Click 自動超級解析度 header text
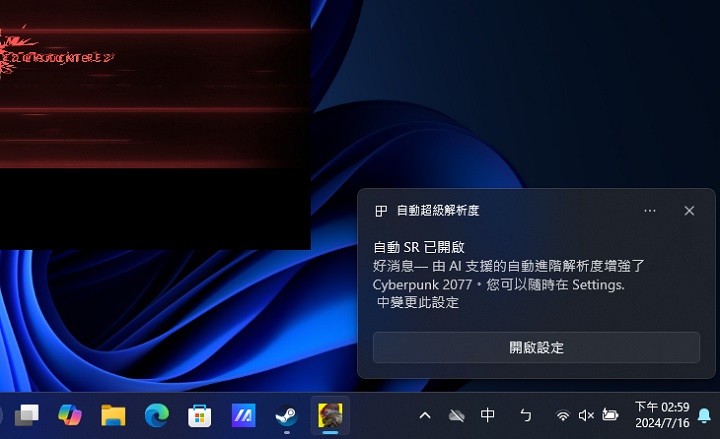The width and height of the screenshot is (720, 439). [x=438, y=211]
